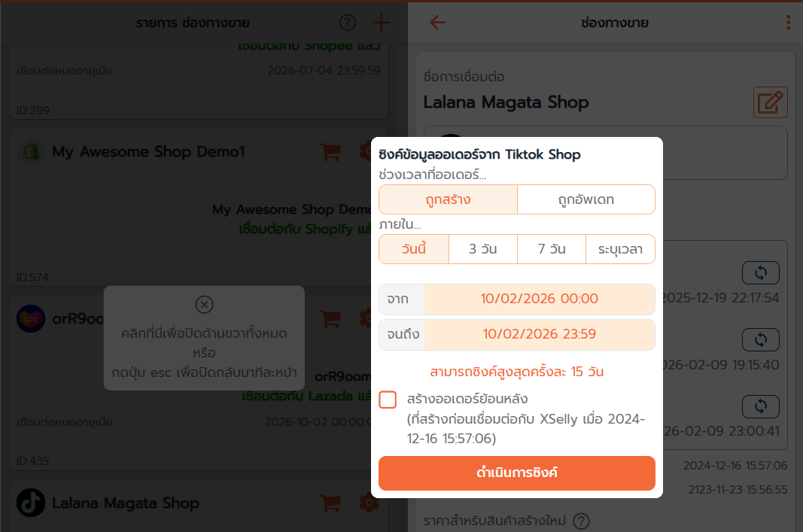This screenshot has height=532, width=803.
Task: Select the ถูกสร้าง order time option
Action: click(448, 199)
